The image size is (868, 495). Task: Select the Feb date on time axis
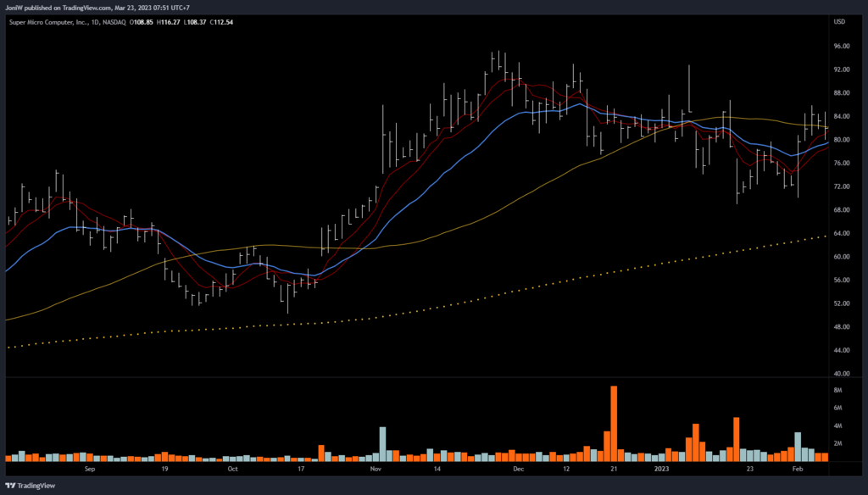[x=797, y=467]
